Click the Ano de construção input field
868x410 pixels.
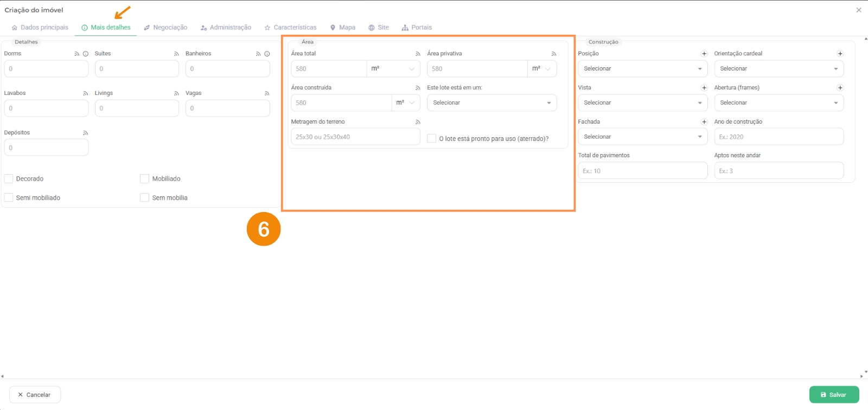(x=778, y=137)
